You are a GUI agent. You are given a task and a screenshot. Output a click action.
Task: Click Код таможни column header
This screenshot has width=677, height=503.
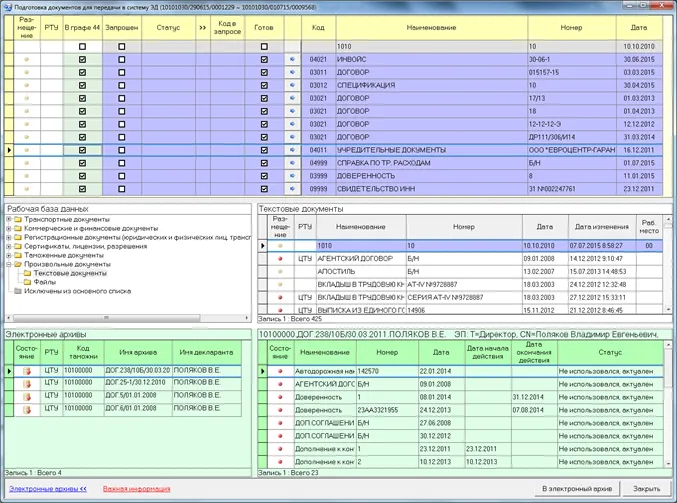point(83,352)
